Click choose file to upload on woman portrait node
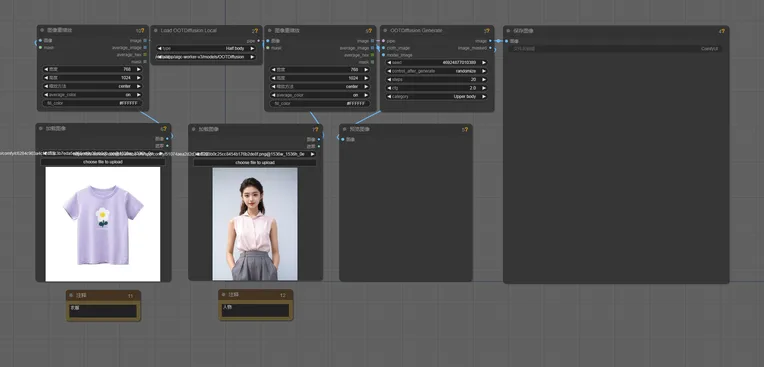The height and width of the screenshot is (367, 764). 254,162
